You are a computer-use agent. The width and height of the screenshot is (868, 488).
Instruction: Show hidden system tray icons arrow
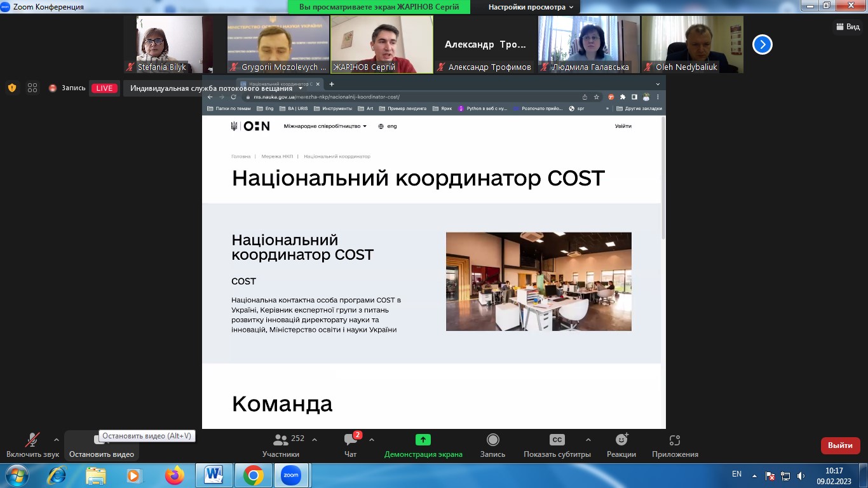(754, 475)
